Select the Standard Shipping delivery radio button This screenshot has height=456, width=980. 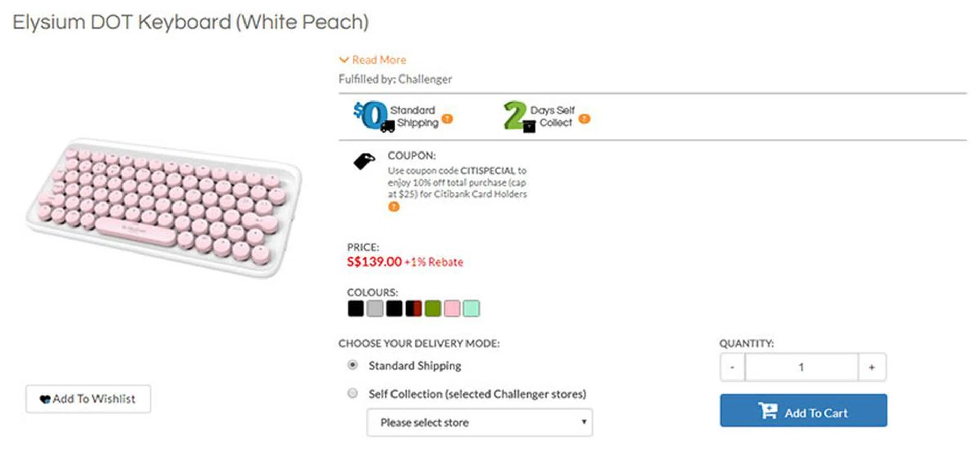coord(352,365)
